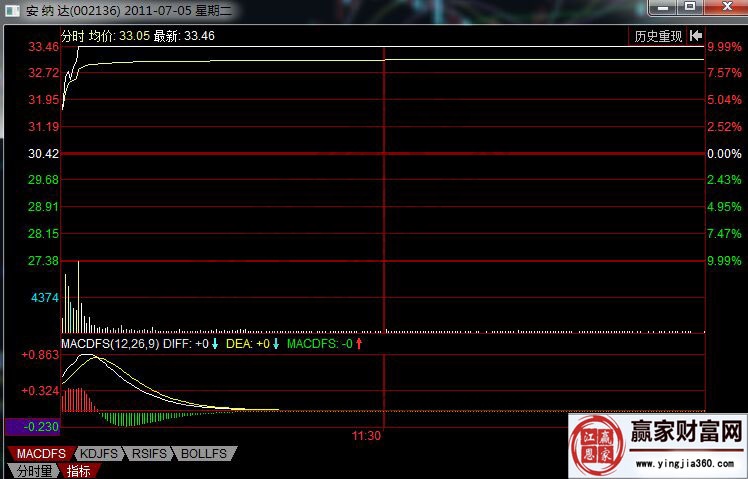Click the MACDFS(12,26,9) parameter label
748x479 pixels.
[x=109, y=344]
